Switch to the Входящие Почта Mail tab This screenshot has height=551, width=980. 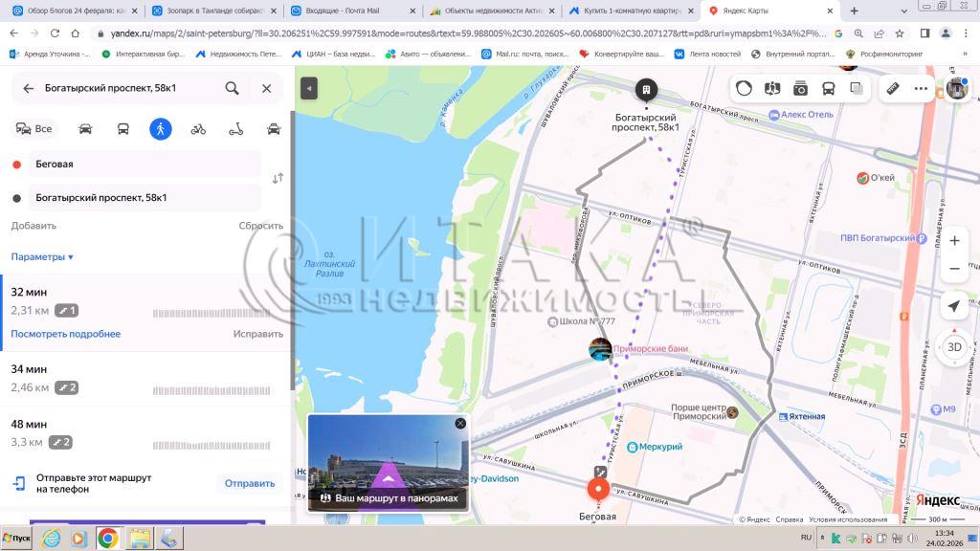pyautogui.click(x=353, y=11)
